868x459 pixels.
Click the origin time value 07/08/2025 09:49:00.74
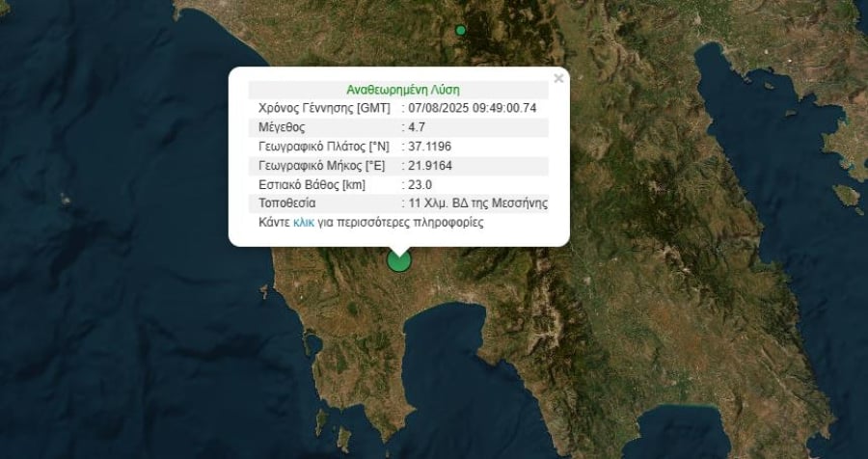pos(473,109)
